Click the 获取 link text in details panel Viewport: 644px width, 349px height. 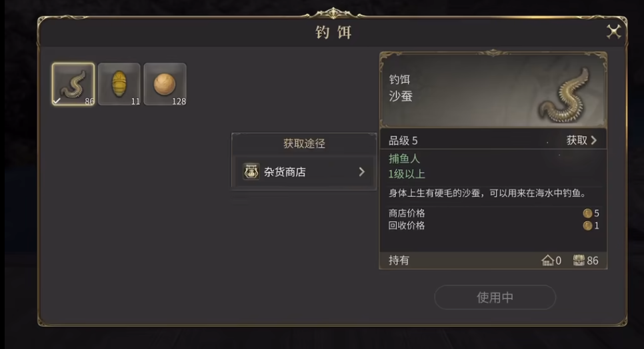click(577, 140)
